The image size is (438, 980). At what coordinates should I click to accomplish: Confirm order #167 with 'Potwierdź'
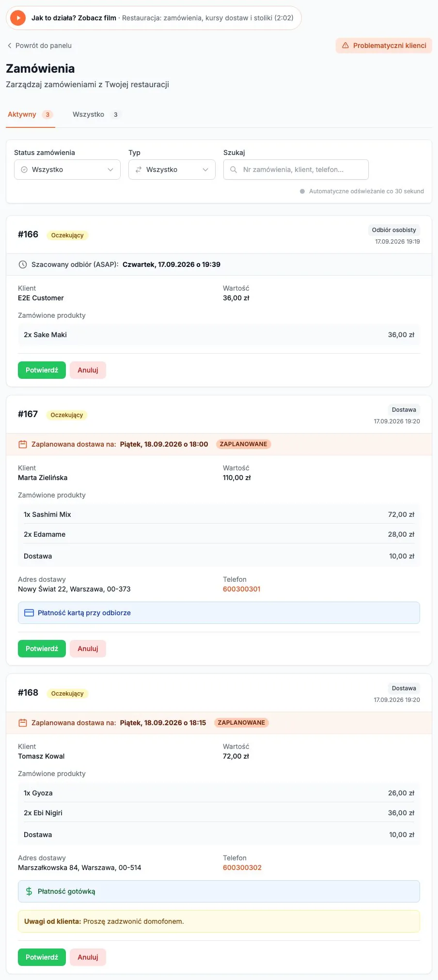click(42, 649)
